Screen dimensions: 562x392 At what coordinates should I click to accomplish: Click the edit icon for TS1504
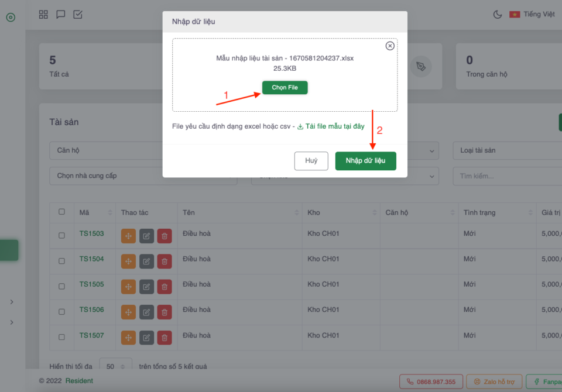pyautogui.click(x=146, y=261)
